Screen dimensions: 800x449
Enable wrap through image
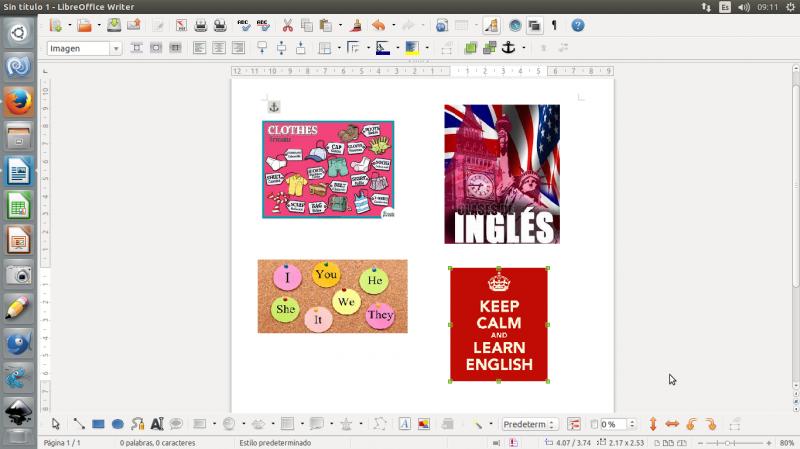(175, 48)
